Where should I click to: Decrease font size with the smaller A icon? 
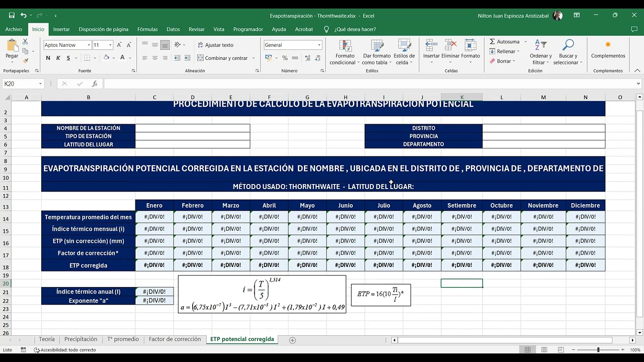[128, 45]
